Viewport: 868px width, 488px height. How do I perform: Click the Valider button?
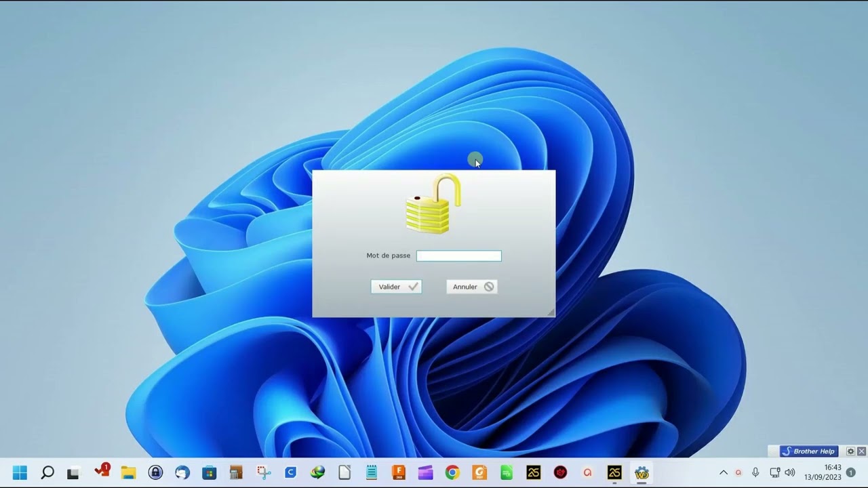point(396,287)
